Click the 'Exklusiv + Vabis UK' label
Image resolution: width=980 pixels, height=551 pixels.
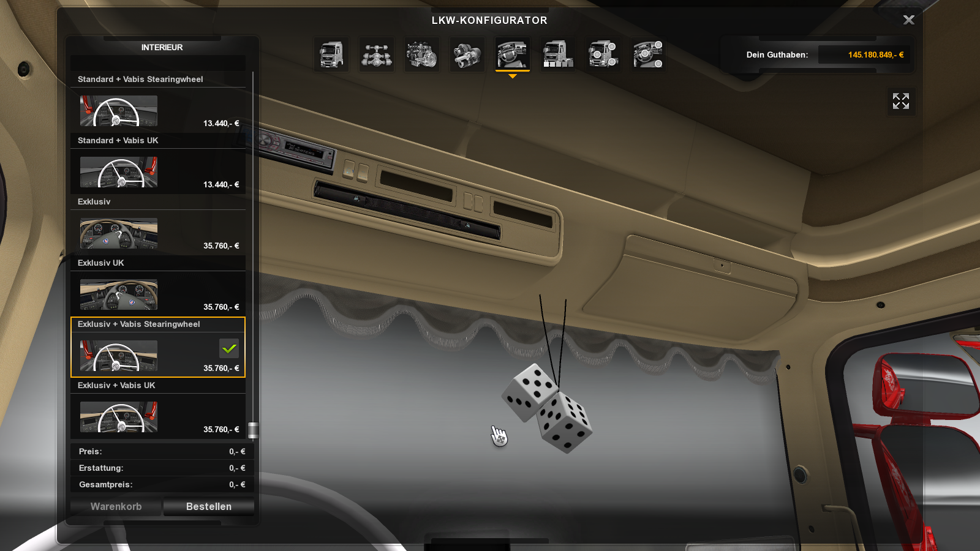click(116, 386)
